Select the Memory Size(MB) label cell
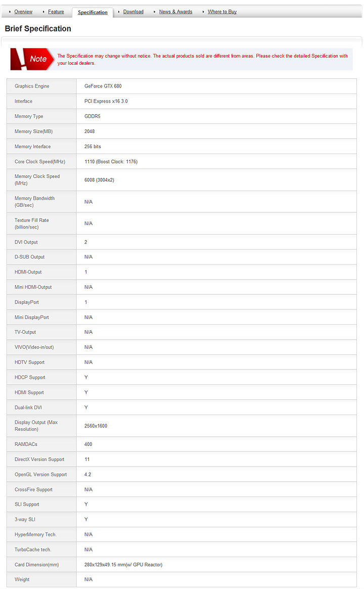The width and height of the screenshot is (364, 589). [33, 131]
